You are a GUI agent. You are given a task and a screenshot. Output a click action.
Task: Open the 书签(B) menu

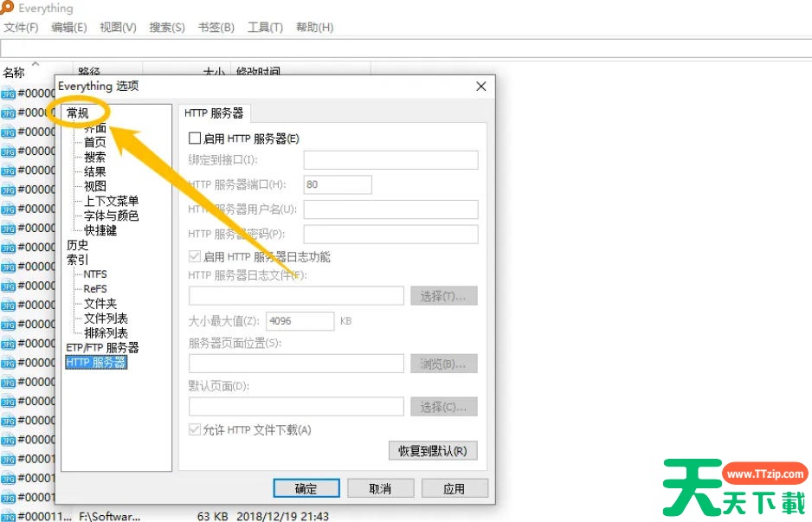pos(216,27)
